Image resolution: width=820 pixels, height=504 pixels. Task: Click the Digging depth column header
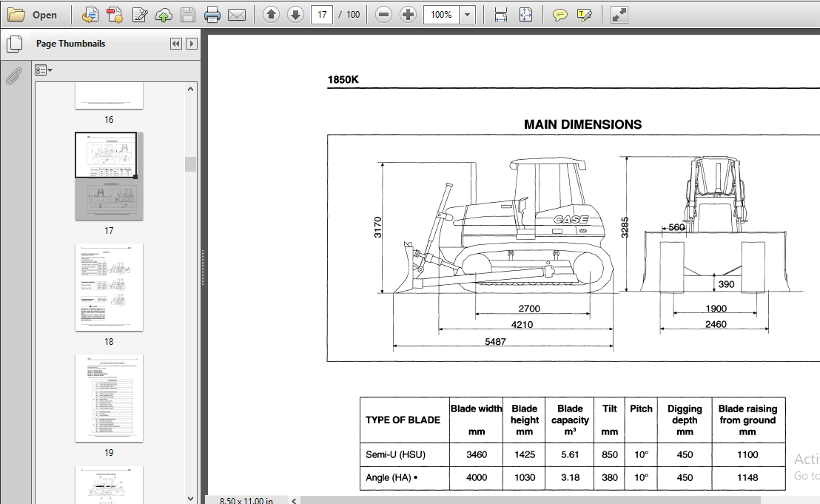click(x=685, y=420)
